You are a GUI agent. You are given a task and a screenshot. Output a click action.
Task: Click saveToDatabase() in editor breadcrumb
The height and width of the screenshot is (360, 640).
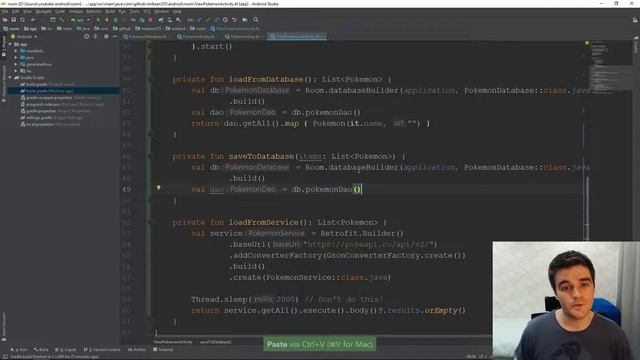(x=215, y=342)
